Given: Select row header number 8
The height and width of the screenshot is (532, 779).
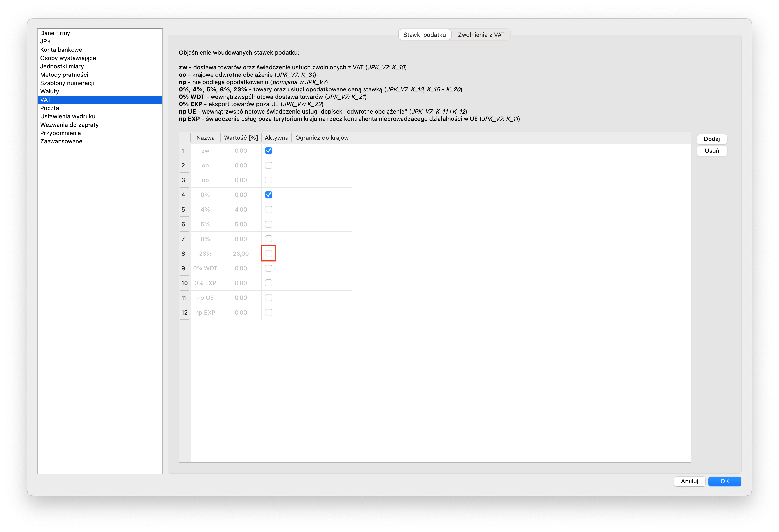Looking at the screenshot, I should pyautogui.click(x=185, y=254).
